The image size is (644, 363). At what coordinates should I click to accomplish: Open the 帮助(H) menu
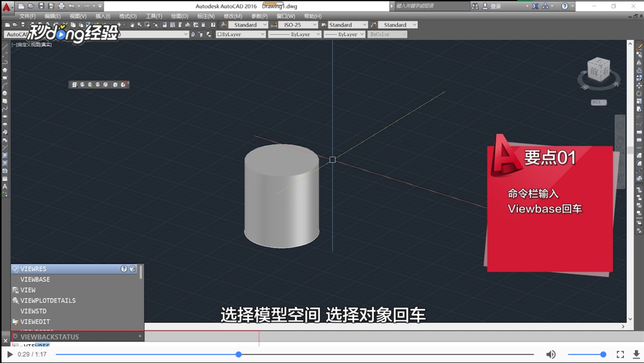[312, 16]
